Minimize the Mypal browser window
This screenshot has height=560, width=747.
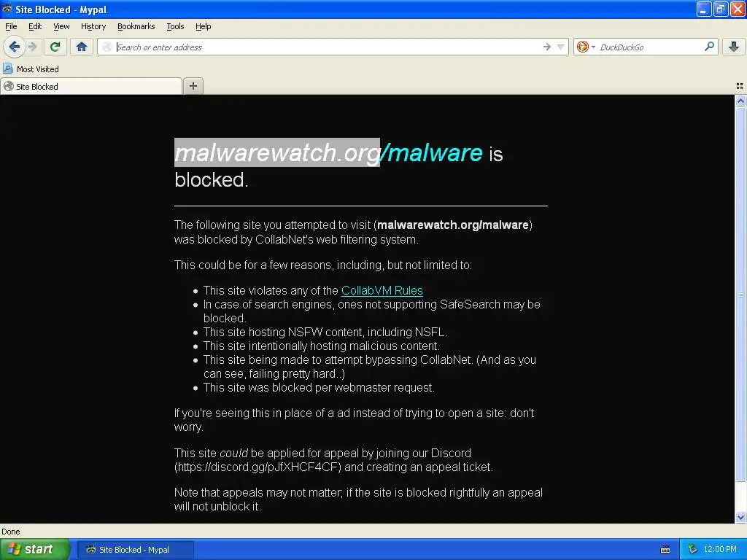(704, 9)
